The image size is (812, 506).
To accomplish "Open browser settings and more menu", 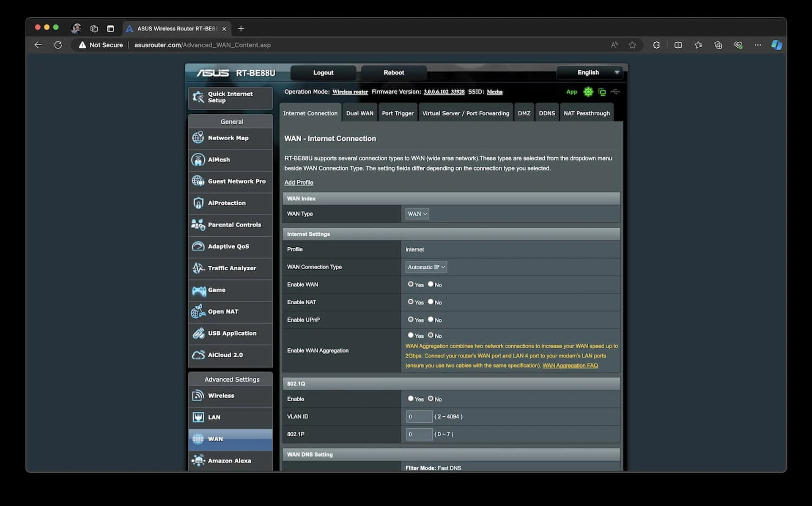I will click(x=758, y=45).
